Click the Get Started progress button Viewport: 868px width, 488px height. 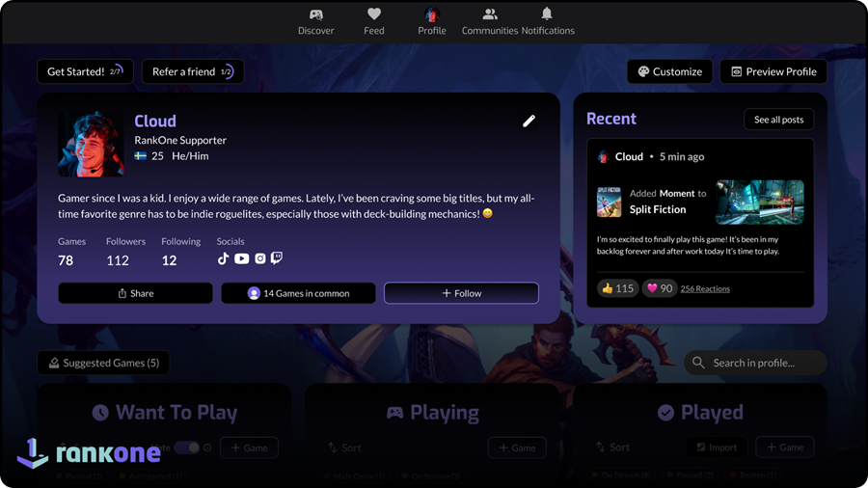pyautogui.click(x=85, y=71)
